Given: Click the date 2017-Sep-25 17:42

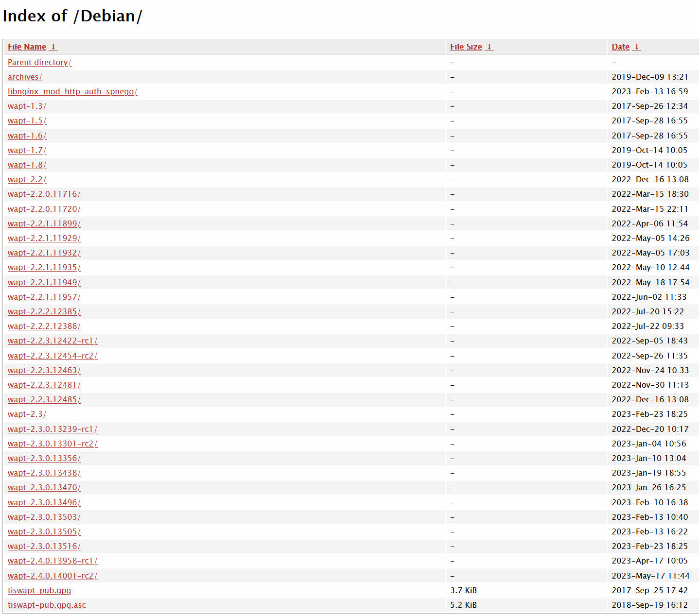Looking at the screenshot, I should click(649, 590).
